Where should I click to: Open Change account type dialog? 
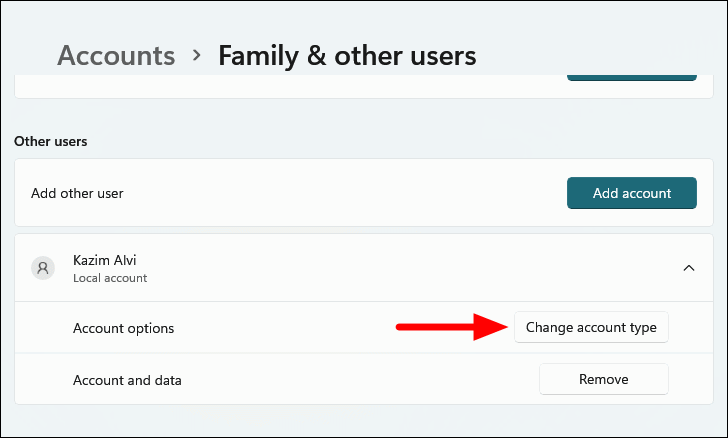click(591, 327)
